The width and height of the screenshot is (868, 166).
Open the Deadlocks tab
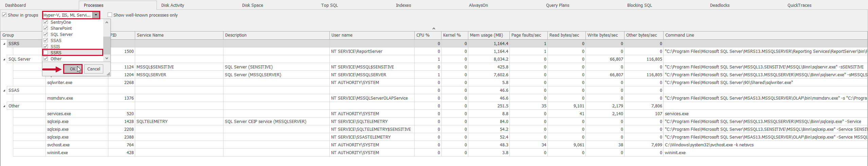720,5
